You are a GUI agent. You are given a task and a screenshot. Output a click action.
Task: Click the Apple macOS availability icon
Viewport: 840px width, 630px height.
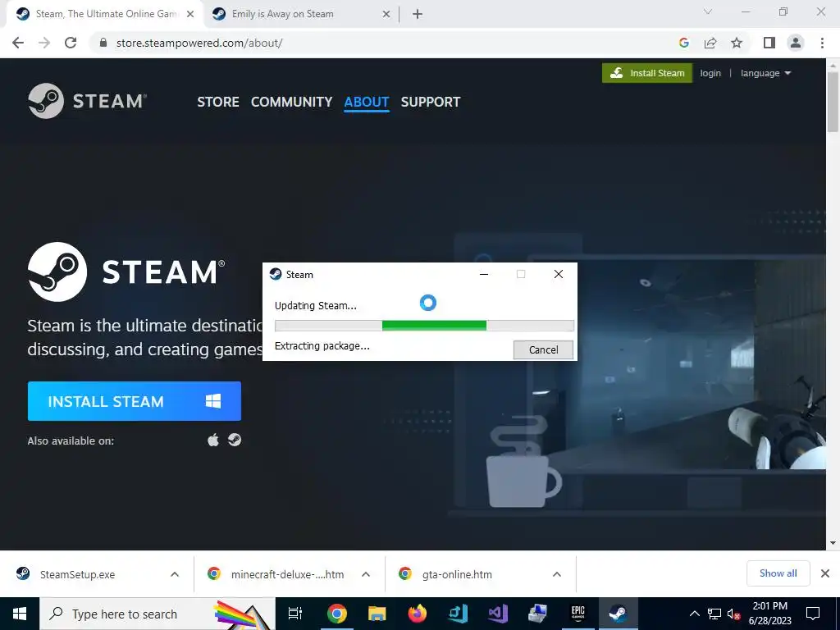pyautogui.click(x=213, y=441)
